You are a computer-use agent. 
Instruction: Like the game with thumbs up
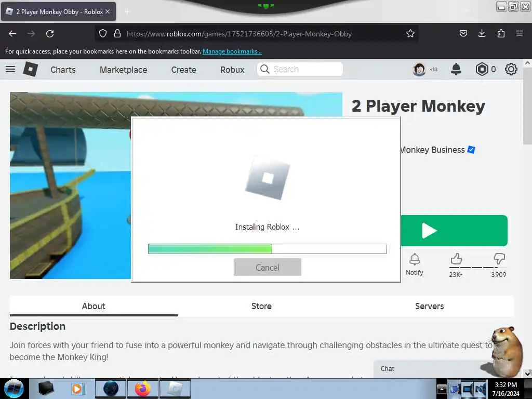point(456,259)
